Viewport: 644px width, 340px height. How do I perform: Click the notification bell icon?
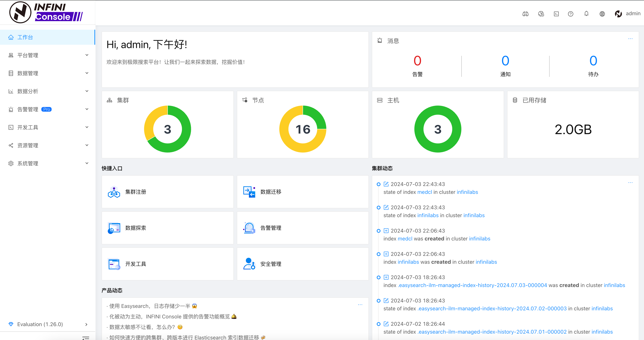point(586,14)
